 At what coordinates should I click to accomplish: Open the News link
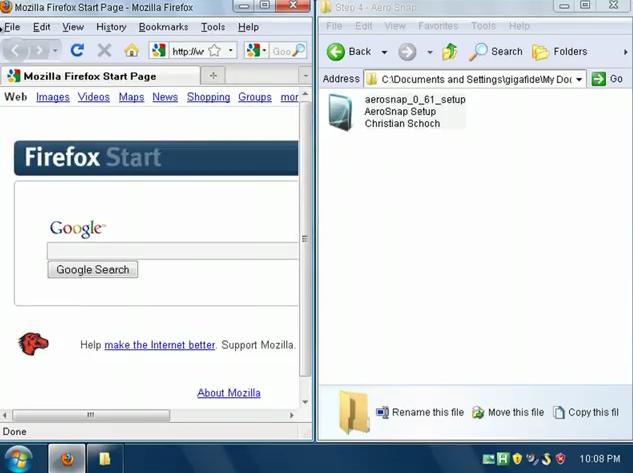click(165, 97)
